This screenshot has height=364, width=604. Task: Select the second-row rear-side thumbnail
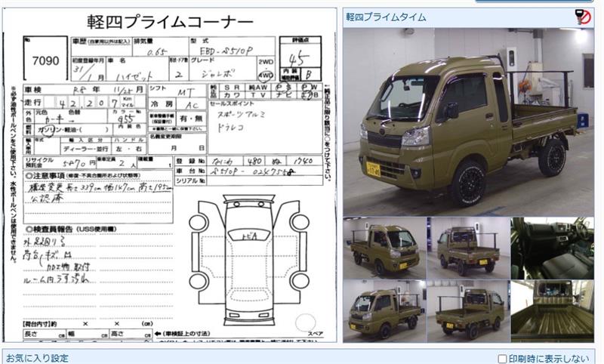pyautogui.click(x=467, y=310)
